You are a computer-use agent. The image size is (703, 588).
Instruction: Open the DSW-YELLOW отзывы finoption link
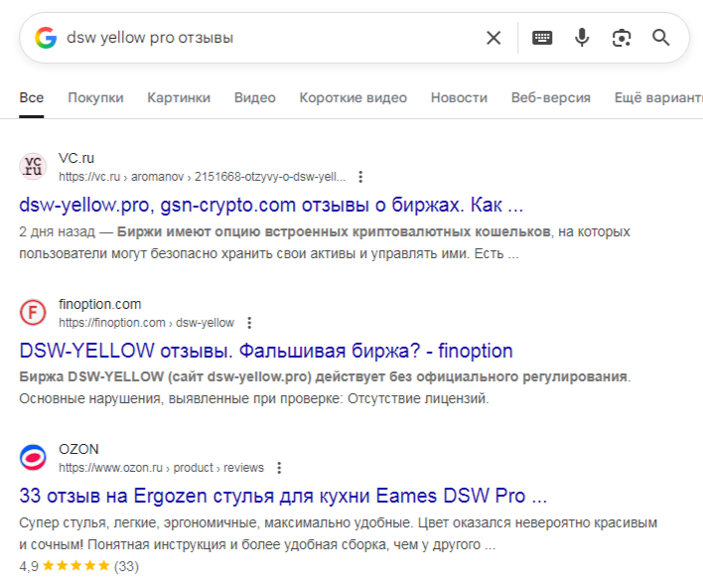coord(266,351)
